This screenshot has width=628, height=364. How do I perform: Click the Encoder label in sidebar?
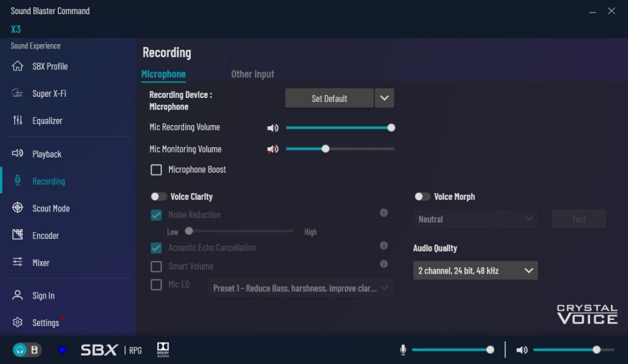pos(45,235)
